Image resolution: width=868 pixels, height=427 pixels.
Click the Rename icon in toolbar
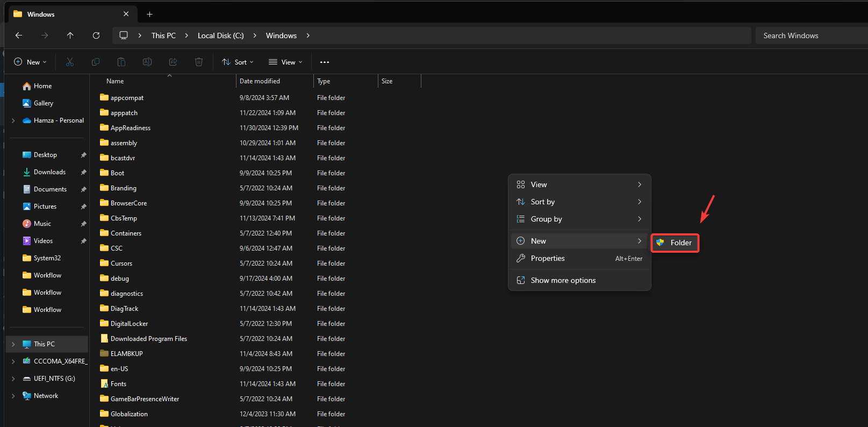coord(147,62)
